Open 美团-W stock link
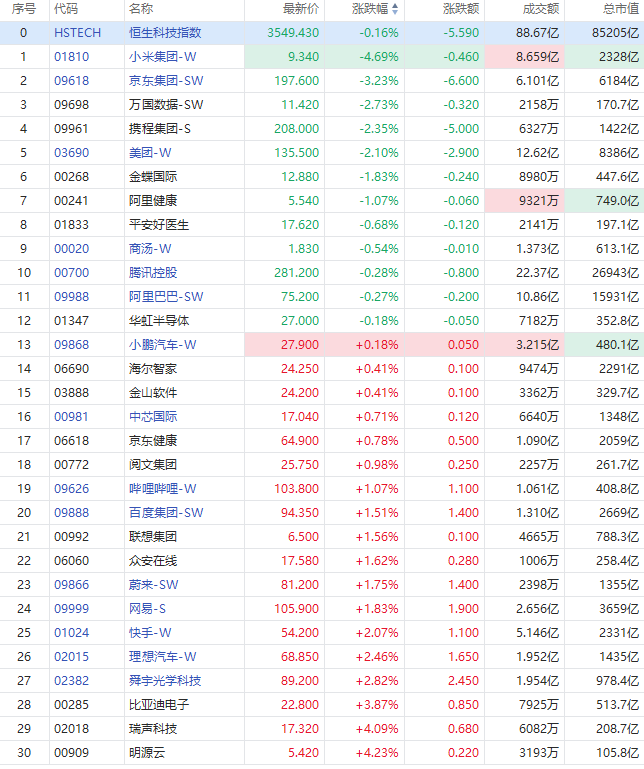The image size is (644, 769). pyautogui.click(x=150, y=153)
